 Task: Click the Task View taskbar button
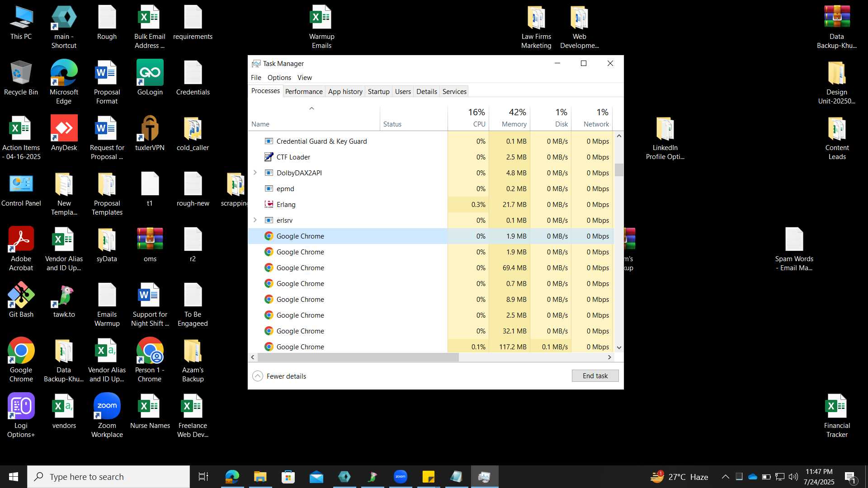tap(203, 477)
